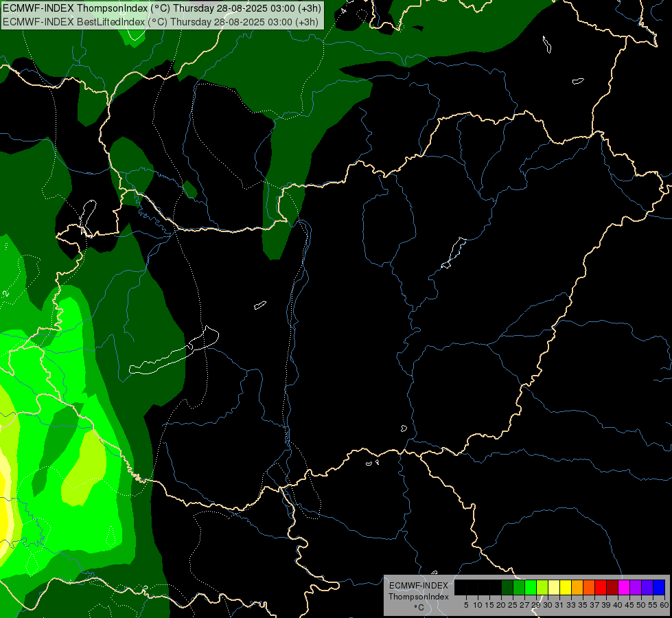Viewport: 672px width, 618px height.
Task: Select the orange-red 35–37 legend swatch
Action: tap(589, 587)
